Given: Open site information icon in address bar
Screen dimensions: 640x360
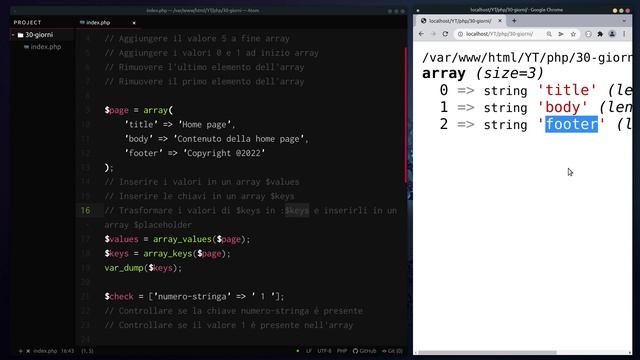Looking at the screenshot, I should coord(460,34).
